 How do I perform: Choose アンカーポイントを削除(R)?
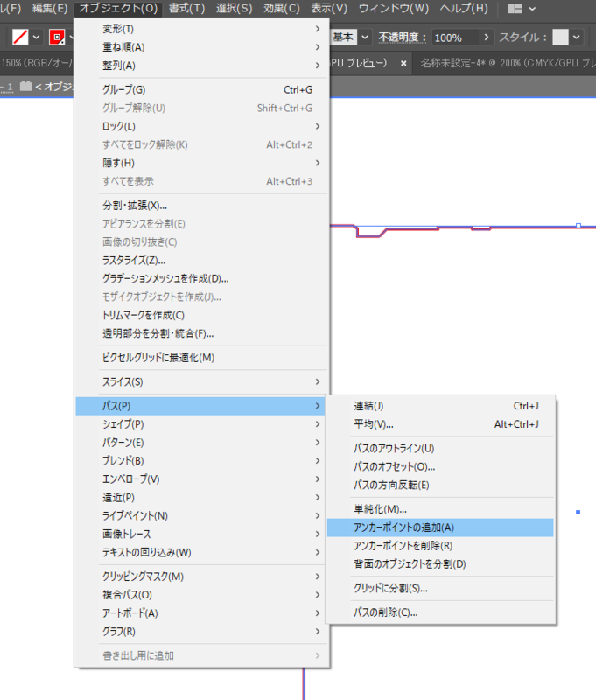click(x=440, y=545)
